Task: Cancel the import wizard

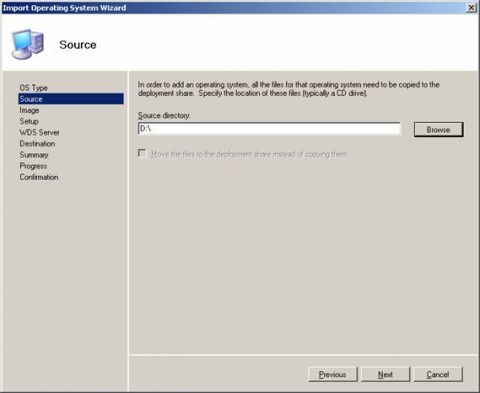Action: (438, 374)
